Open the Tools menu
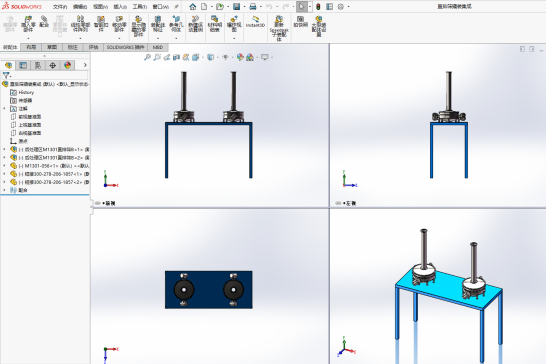The width and height of the screenshot is (546, 364). coord(140,7)
